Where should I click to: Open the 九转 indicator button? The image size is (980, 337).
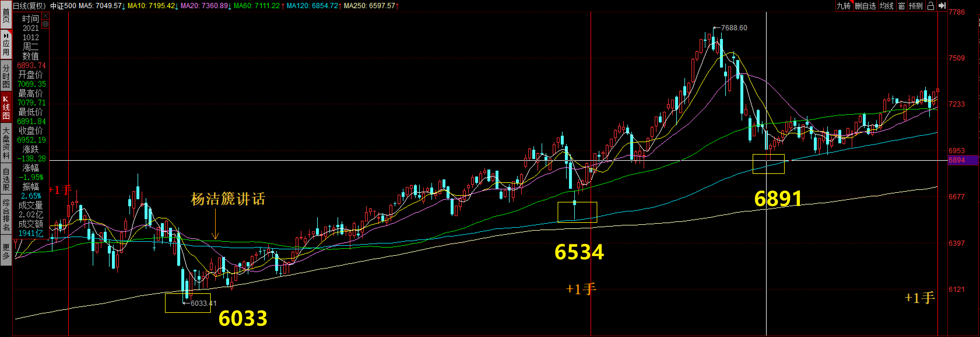[x=843, y=6]
